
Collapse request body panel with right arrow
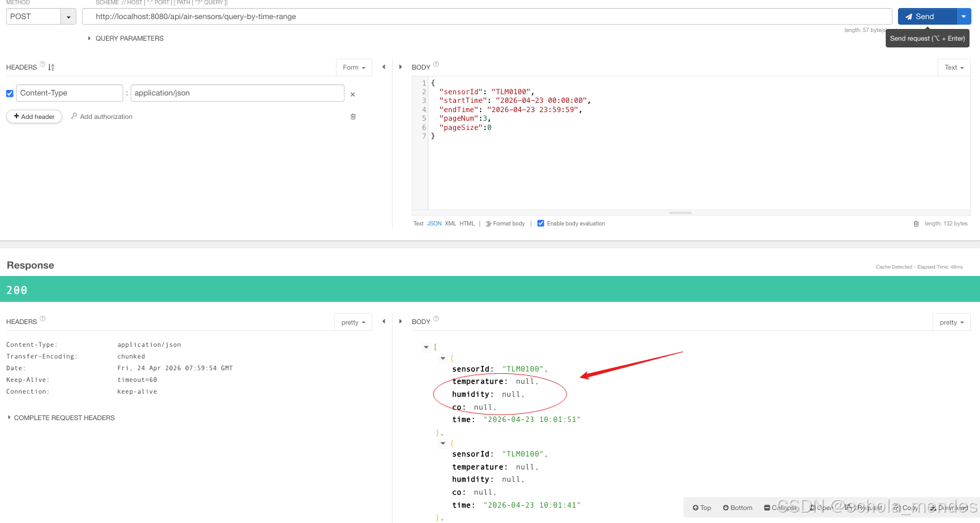[401, 67]
